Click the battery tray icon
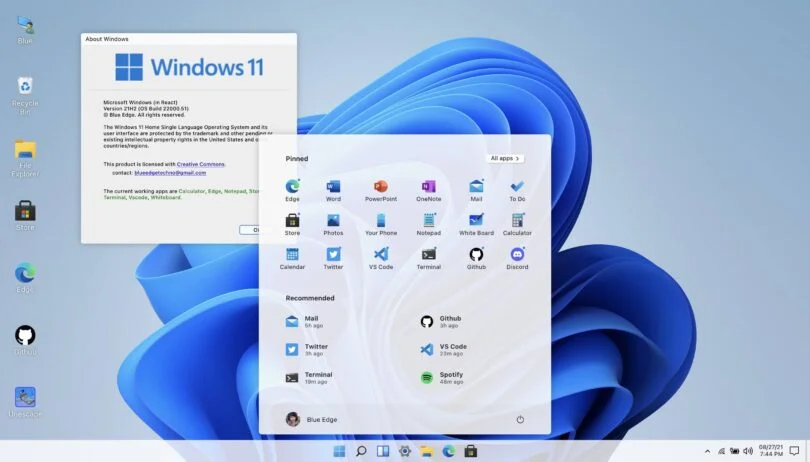This screenshot has width=810, height=462. (x=734, y=451)
